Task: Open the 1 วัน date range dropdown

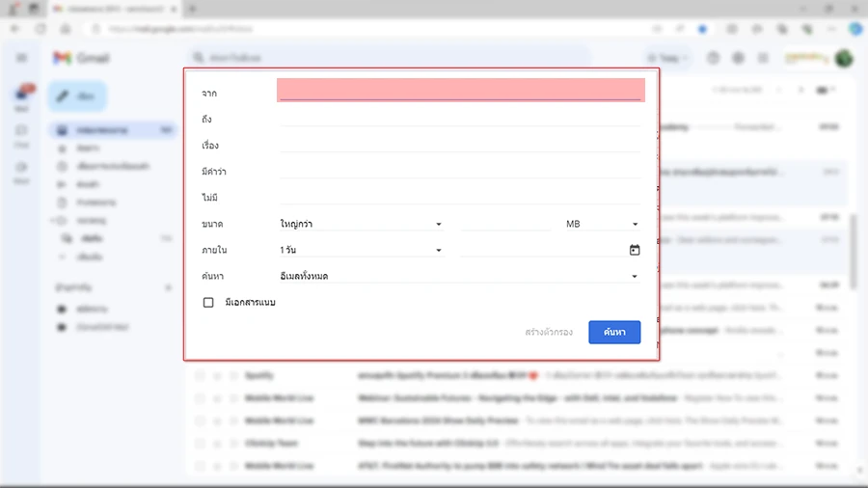Action: (361, 251)
